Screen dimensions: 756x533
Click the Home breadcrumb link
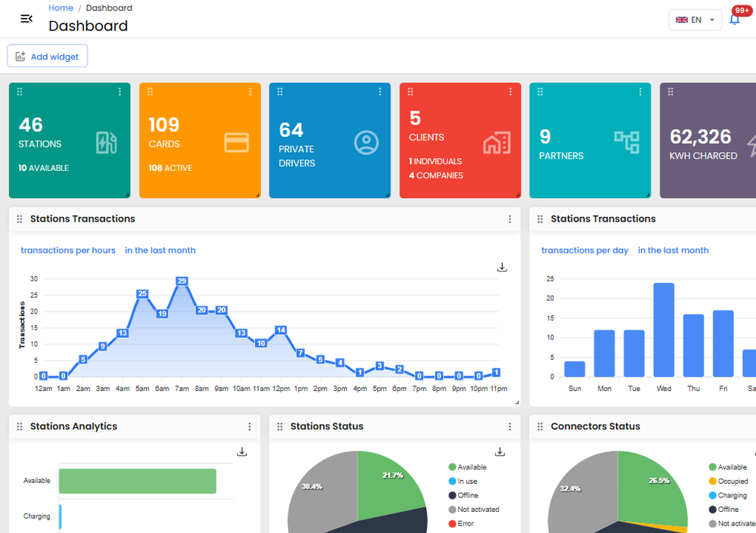click(60, 8)
